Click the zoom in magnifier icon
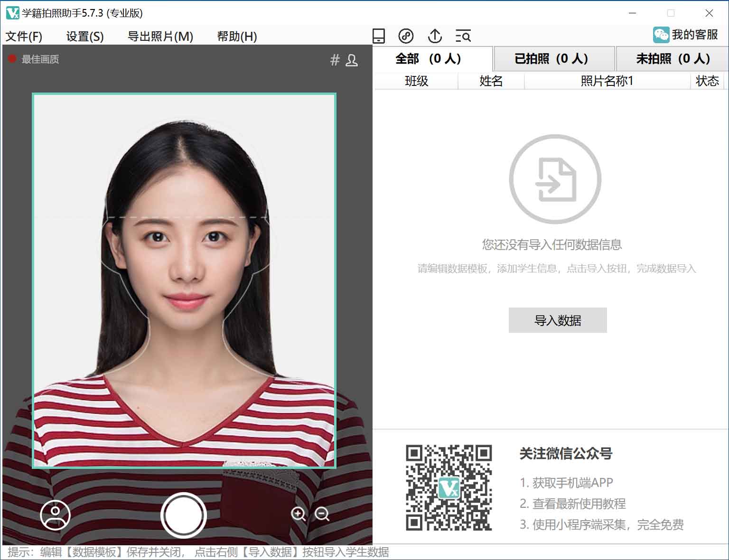729x560 pixels. [299, 515]
